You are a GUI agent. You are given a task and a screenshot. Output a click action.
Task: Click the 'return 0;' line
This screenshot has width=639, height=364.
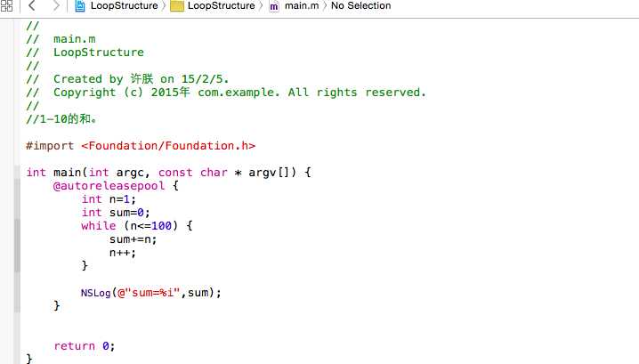tap(85, 346)
